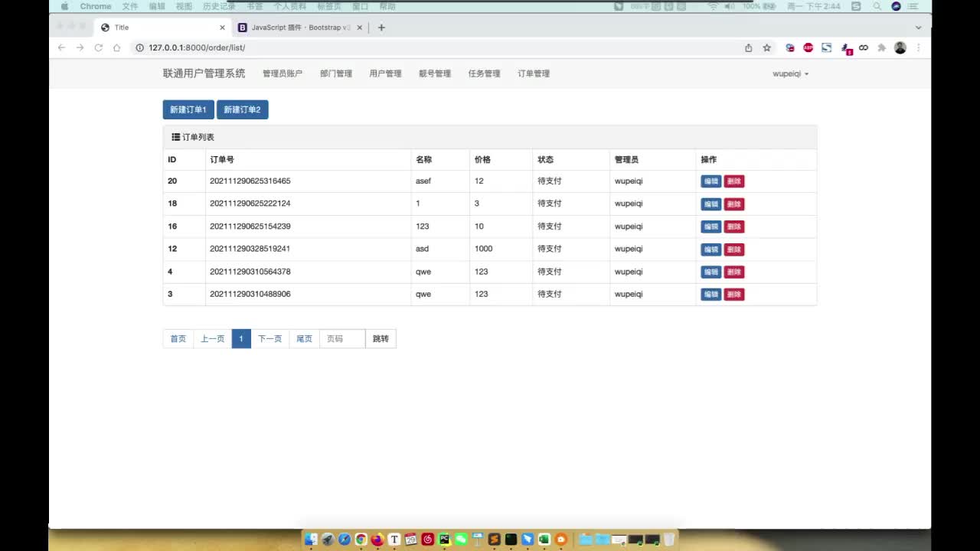Go to 部门管理 in navbar
The width and height of the screenshot is (980, 551).
(336, 73)
